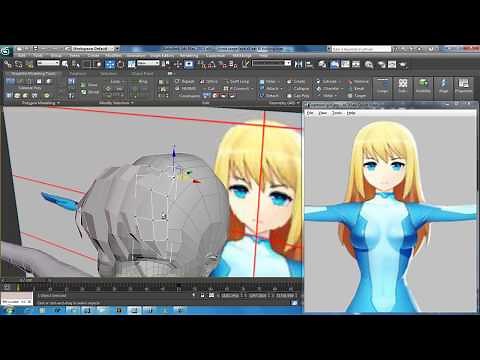Open the named selection sets dropdown
This screenshot has height=360, width=480.
[272, 63]
